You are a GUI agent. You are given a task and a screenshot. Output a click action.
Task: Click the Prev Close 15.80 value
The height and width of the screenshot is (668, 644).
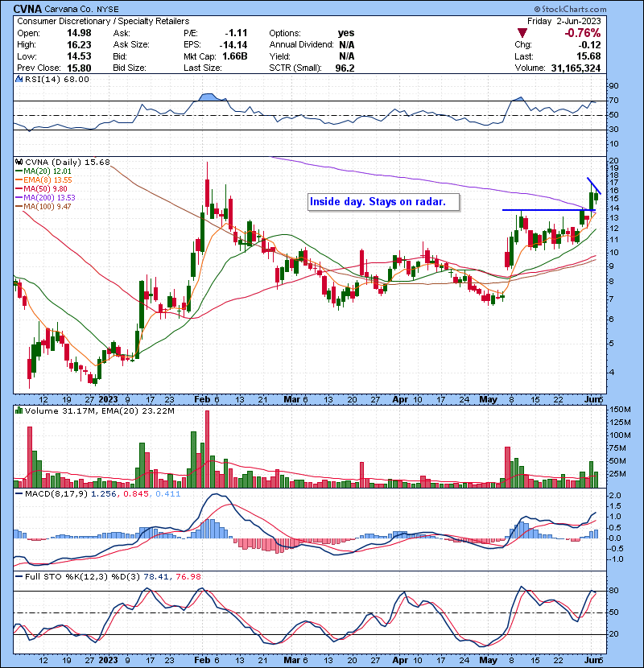(x=79, y=68)
